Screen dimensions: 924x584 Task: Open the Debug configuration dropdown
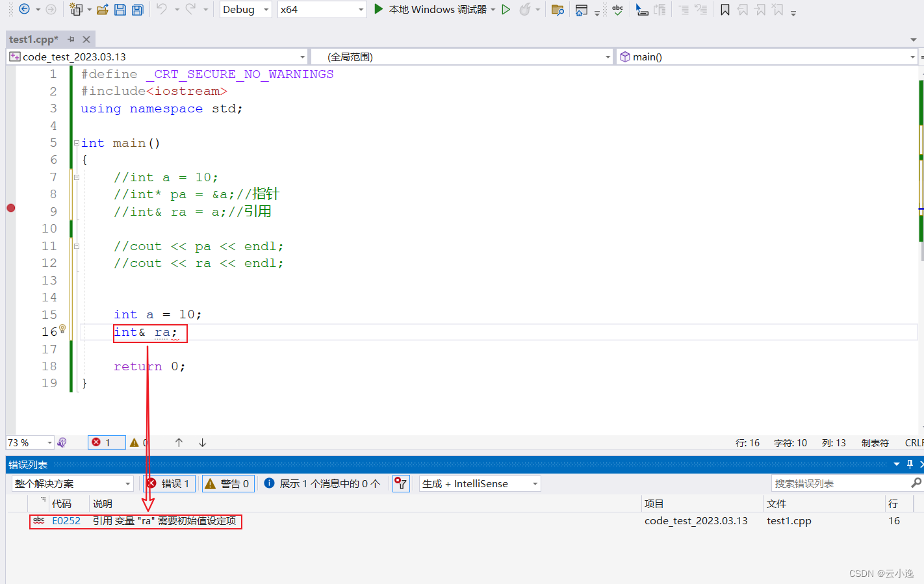[246, 9]
